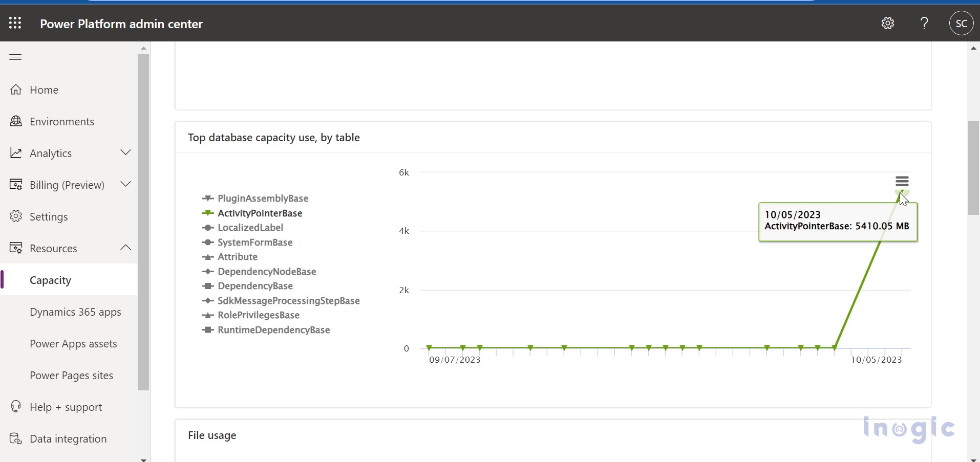The image size is (980, 462).
Task: Click the Analytics chart icon
Action: [x=16, y=153]
